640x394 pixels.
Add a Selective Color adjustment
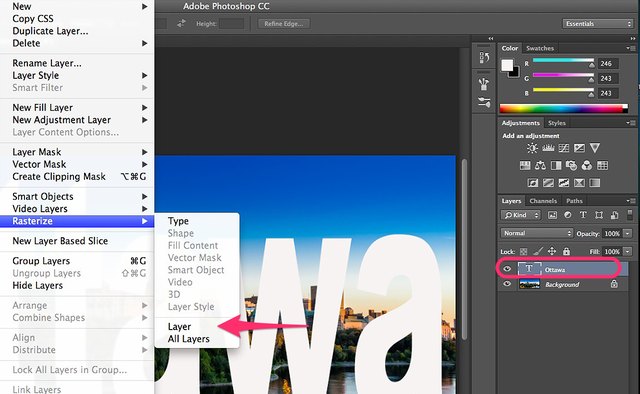[579, 183]
